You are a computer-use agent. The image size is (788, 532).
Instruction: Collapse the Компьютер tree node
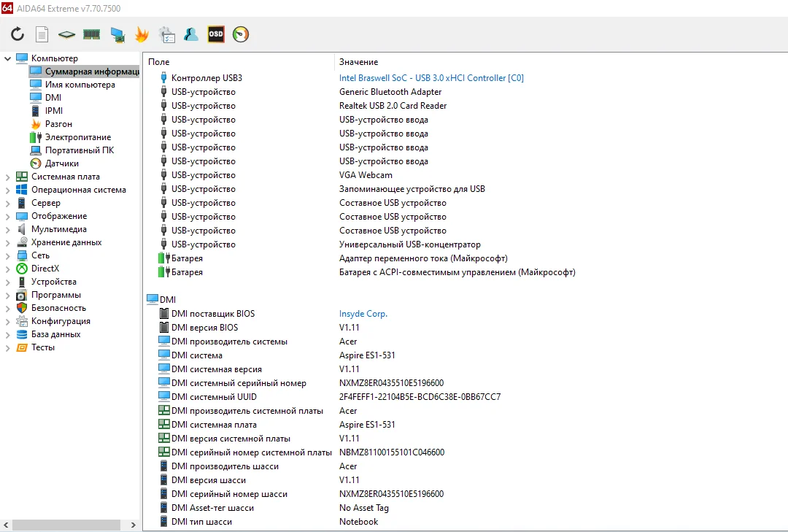pyautogui.click(x=7, y=58)
